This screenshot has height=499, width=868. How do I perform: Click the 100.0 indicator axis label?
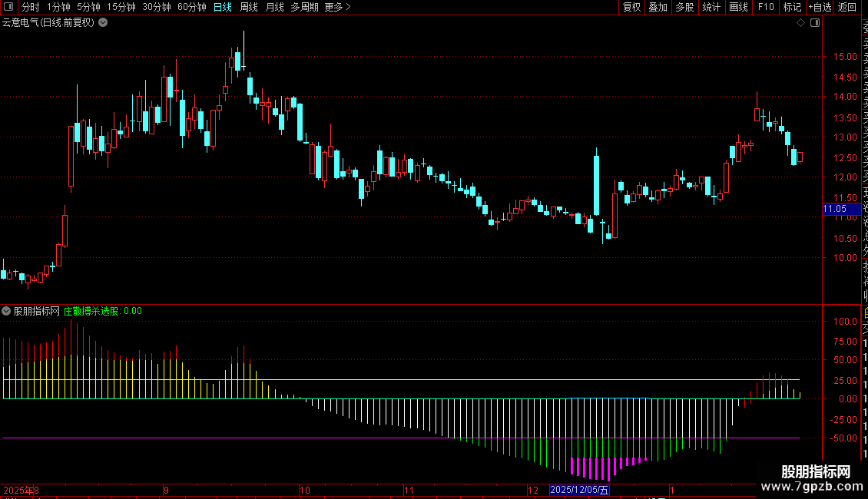click(845, 322)
